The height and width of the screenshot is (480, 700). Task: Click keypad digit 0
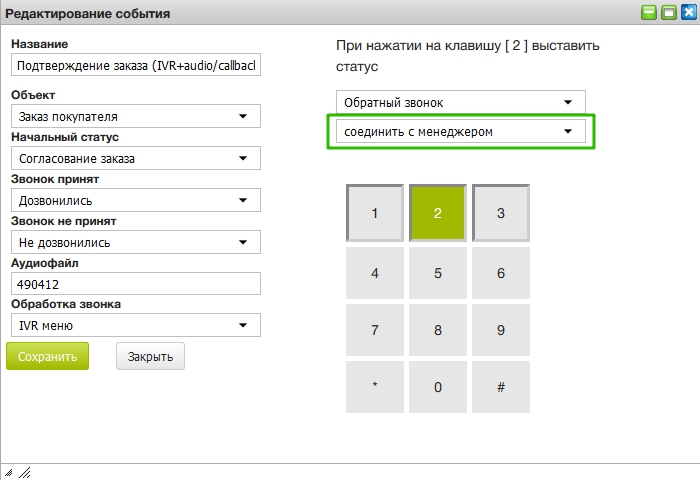pos(437,387)
